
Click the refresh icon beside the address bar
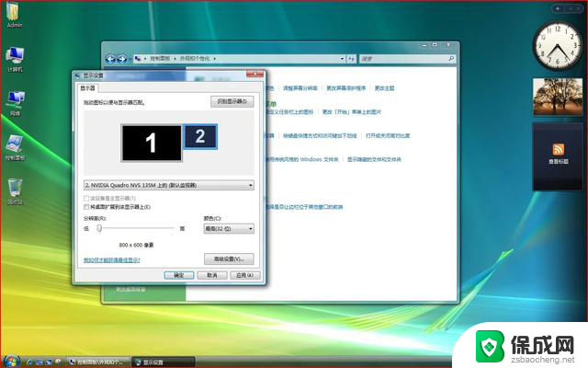coord(351,59)
